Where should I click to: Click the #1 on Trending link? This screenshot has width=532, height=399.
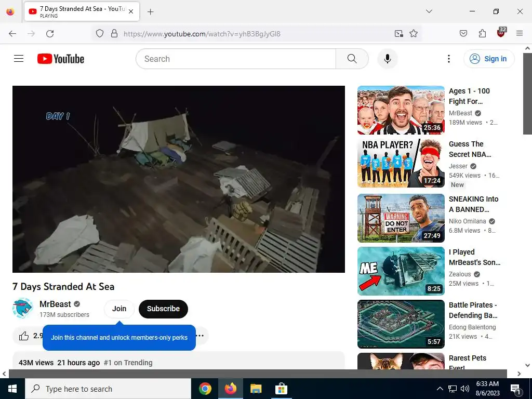[x=128, y=363]
